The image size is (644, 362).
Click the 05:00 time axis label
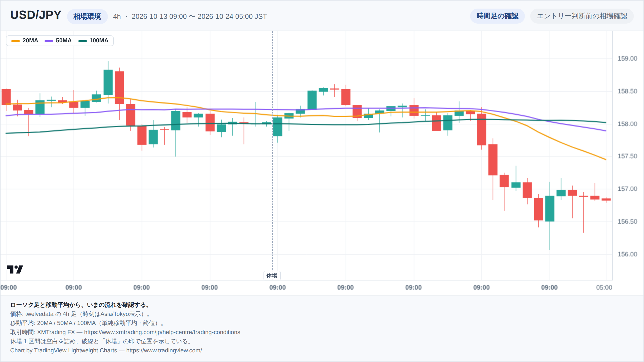coord(604,287)
